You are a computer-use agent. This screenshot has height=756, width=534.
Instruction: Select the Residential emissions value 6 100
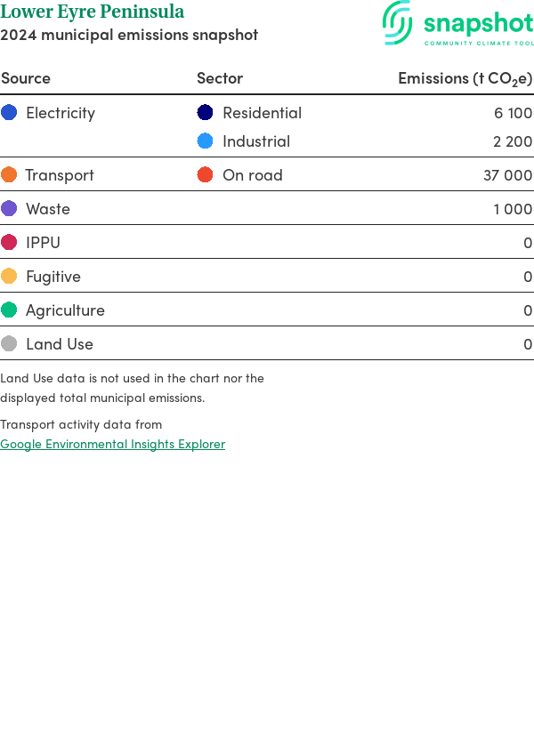pyautogui.click(x=513, y=113)
